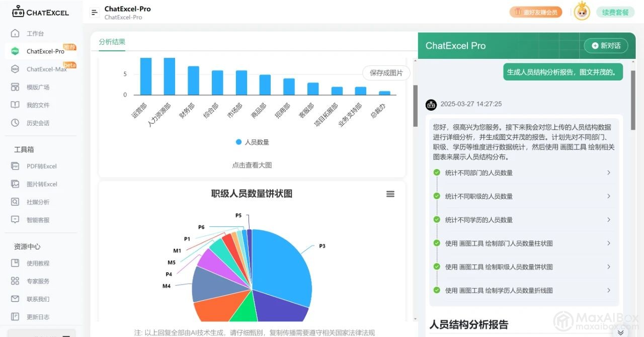Click P5 label on pie chart
The height and width of the screenshot is (337, 644).
238,215
